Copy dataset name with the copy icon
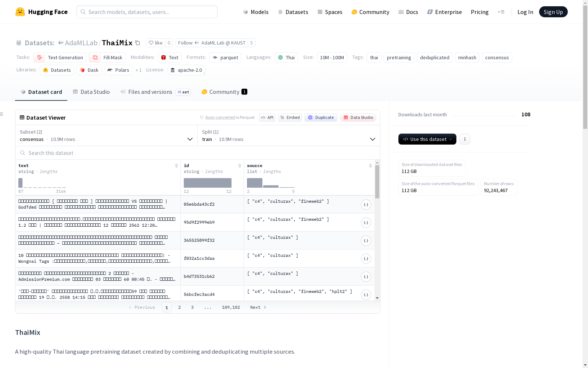The height and width of the screenshot is (368, 588). 137,43
